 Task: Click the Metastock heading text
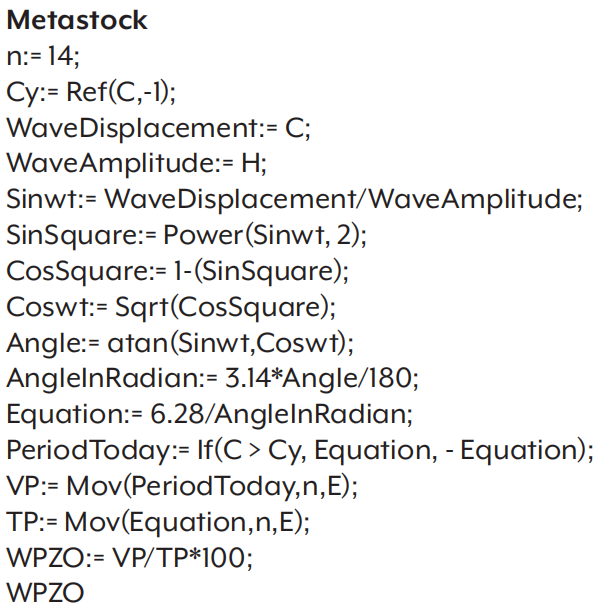pos(77,20)
